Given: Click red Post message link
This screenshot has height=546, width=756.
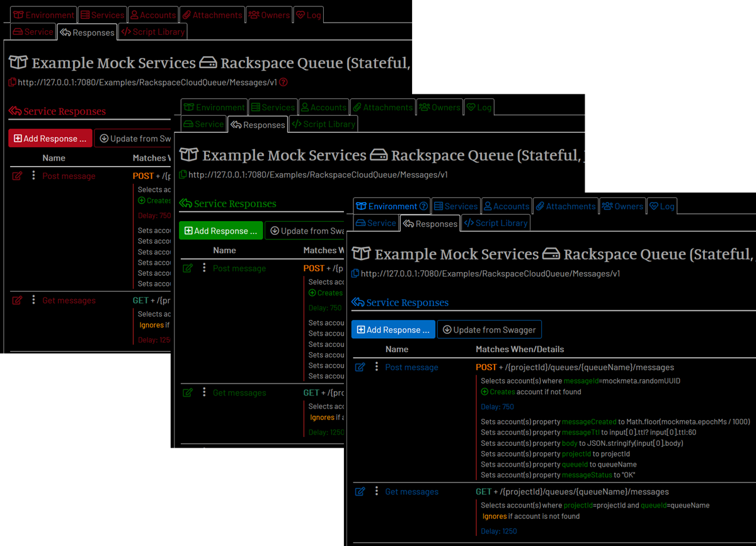Looking at the screenshot, I should point(69,176).
